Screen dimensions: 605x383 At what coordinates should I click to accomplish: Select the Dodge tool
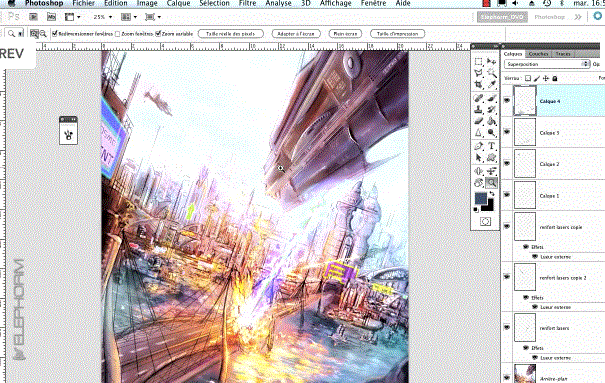tap(491, 133)
